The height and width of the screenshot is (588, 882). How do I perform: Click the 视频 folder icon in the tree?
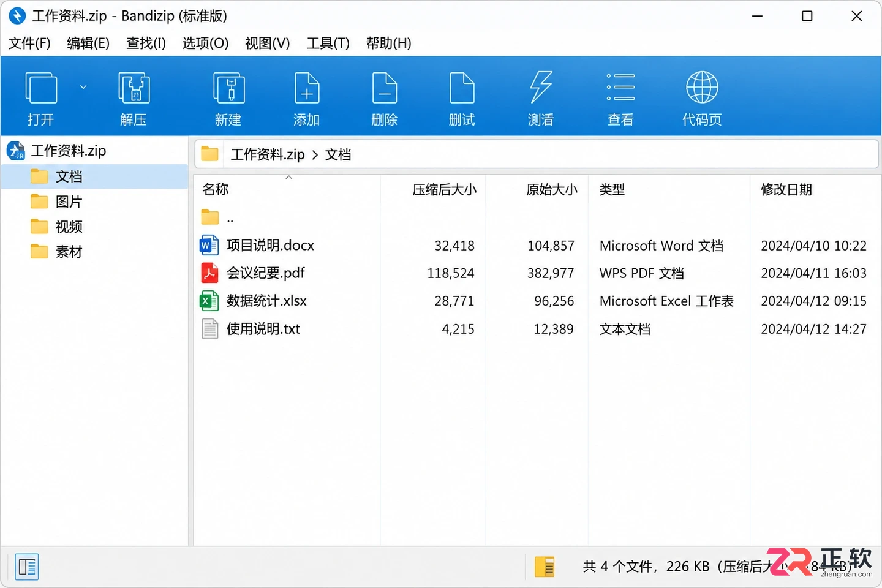[x=39, y=227]
